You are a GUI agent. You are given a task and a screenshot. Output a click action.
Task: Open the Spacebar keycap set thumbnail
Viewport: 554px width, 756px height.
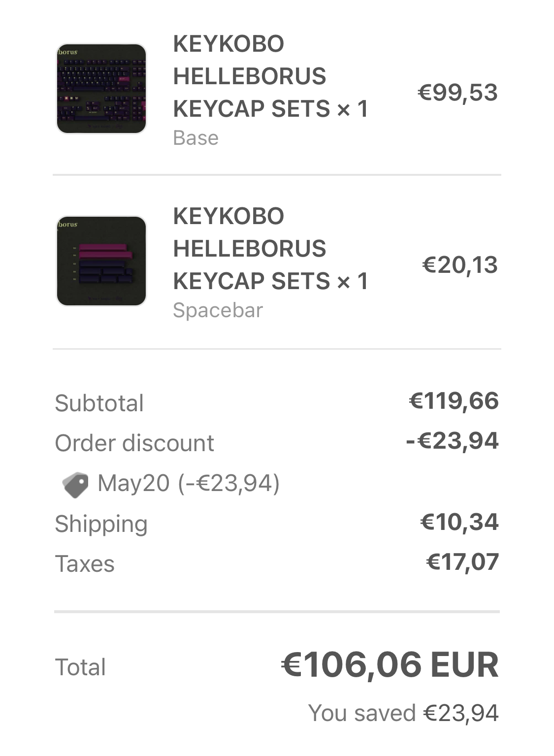[101, 261]
